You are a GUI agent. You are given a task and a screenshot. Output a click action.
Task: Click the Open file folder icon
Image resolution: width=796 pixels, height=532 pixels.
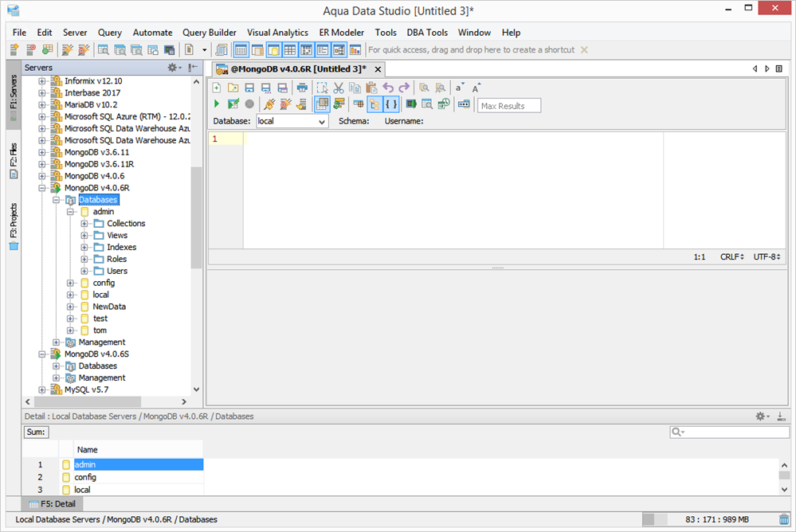pyautogui.click(x=233, y=88)
